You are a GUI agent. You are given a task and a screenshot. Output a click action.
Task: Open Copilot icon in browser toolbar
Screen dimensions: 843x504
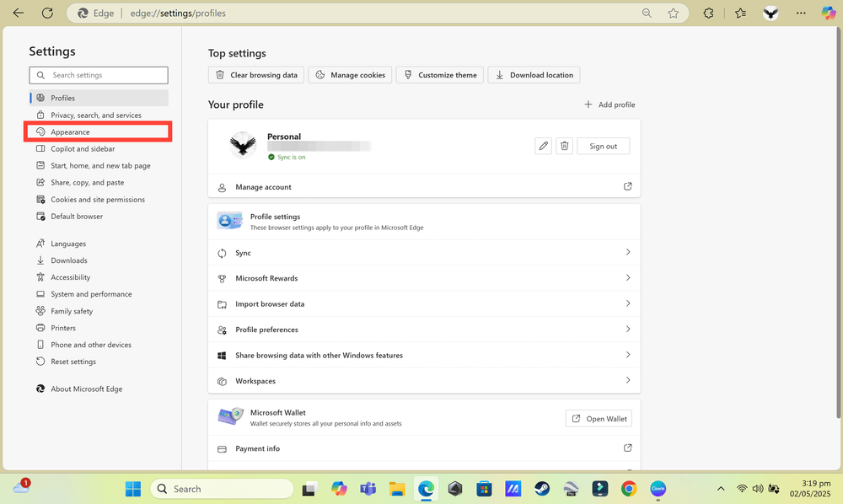[x=829, y=13]
